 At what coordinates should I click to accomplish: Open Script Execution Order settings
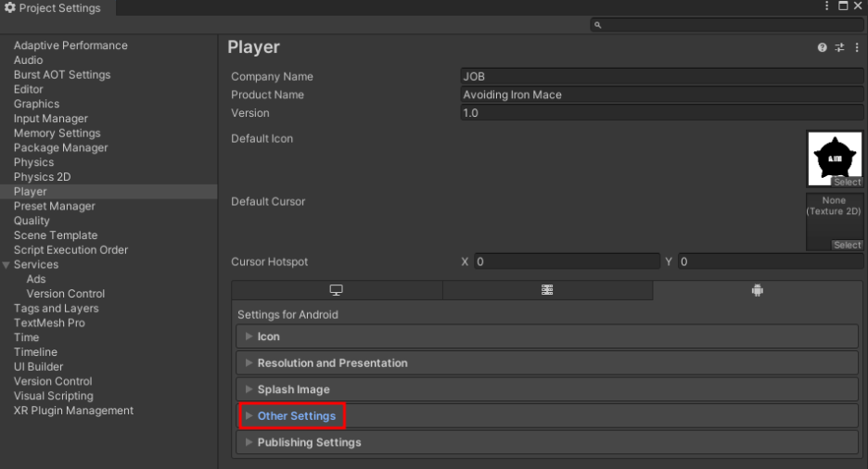point(70,250)
